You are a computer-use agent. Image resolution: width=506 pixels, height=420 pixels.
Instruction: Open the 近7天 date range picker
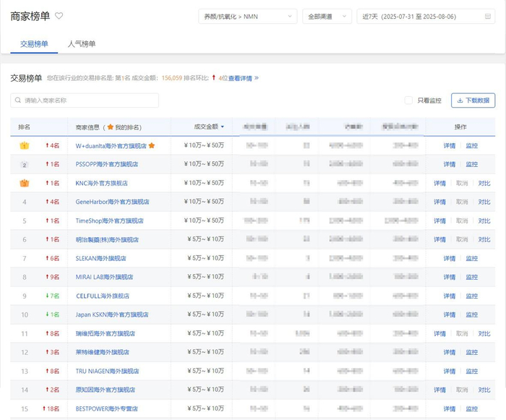pos(426,17)
